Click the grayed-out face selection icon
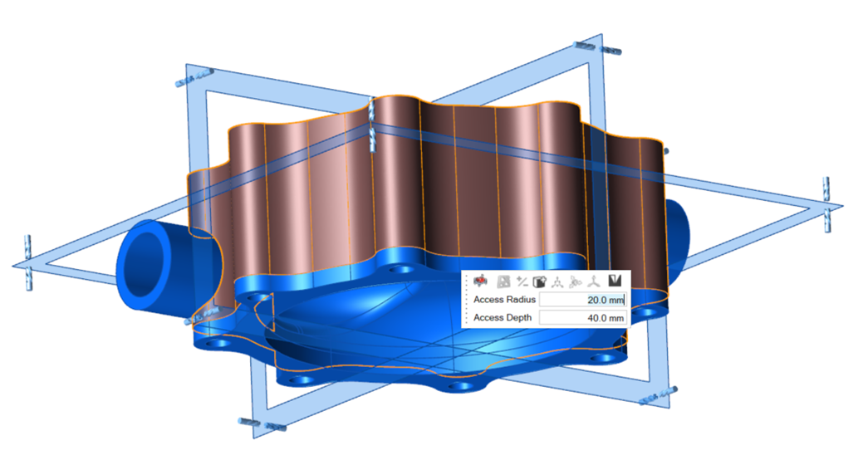This screenshot has width=868, height=465. [x=503, y=281]
